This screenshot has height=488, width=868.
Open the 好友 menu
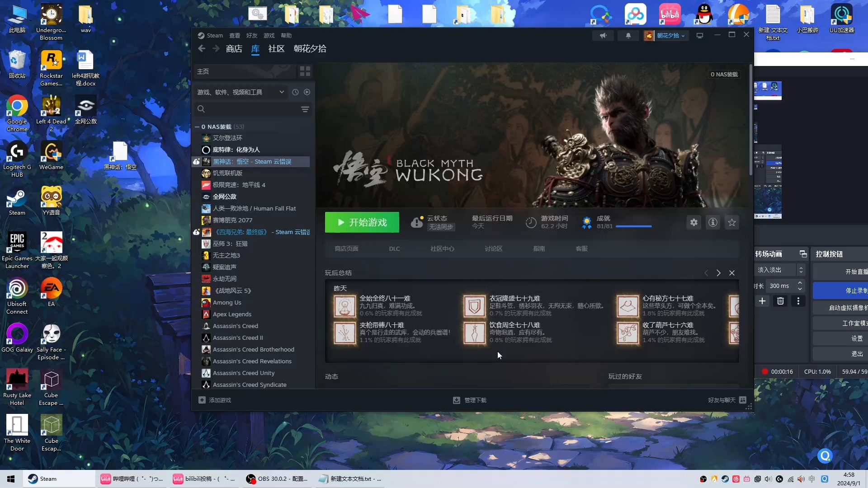252,36
